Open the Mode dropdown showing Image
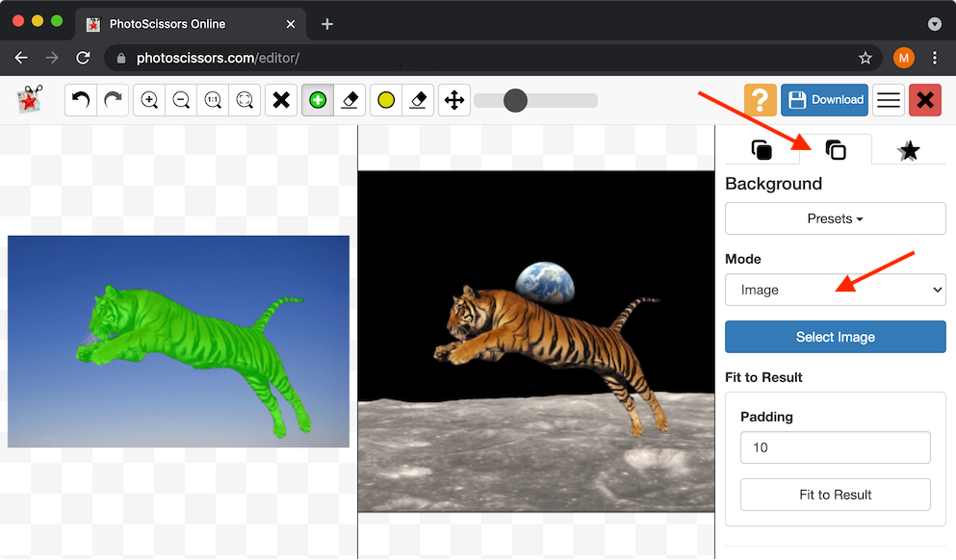This screenshot has height=560, width=956. (x=834, y=289)
